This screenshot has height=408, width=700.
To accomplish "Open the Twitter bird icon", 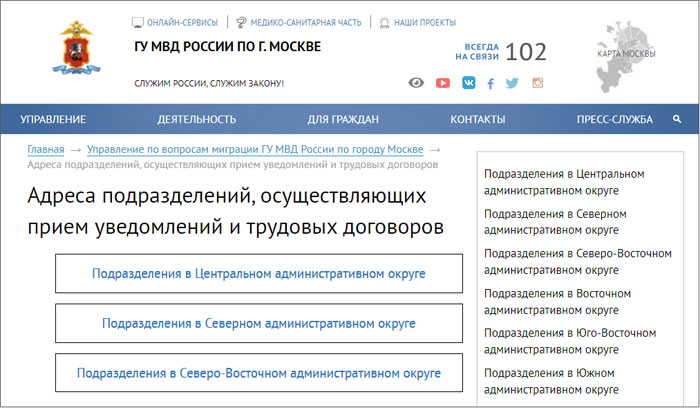I will point(512,83).
